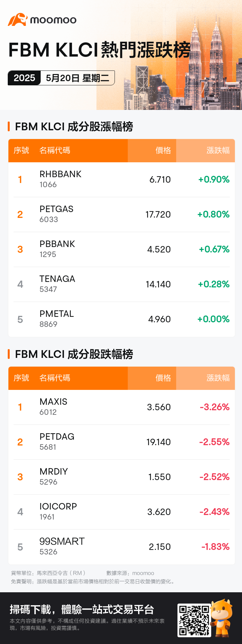Tap the QR code for download
Image resolution: width=242 pixels, height=644 pixels.
coord(194,620)
